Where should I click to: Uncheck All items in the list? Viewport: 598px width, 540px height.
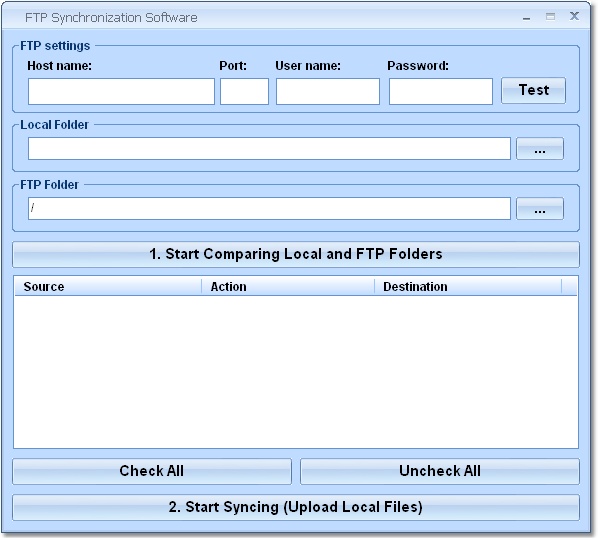coord(440,471)
